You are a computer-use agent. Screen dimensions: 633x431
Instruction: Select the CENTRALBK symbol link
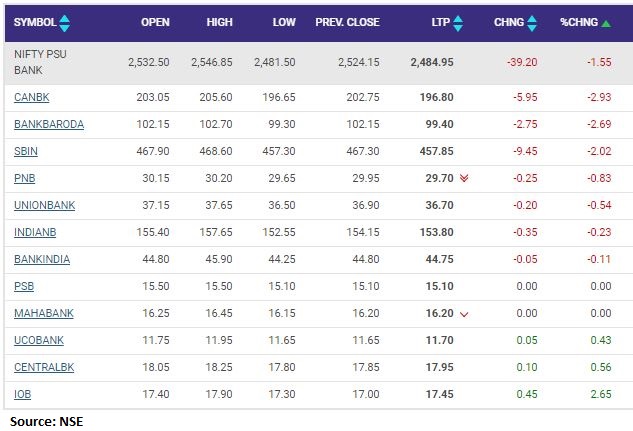pyautogui.click(x=44, y=367)
